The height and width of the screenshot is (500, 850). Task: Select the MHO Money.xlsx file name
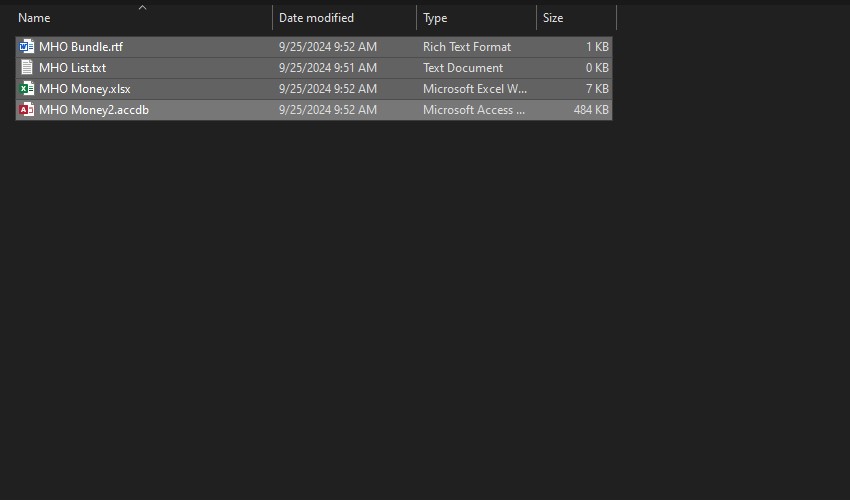click(x=85, y=89)
